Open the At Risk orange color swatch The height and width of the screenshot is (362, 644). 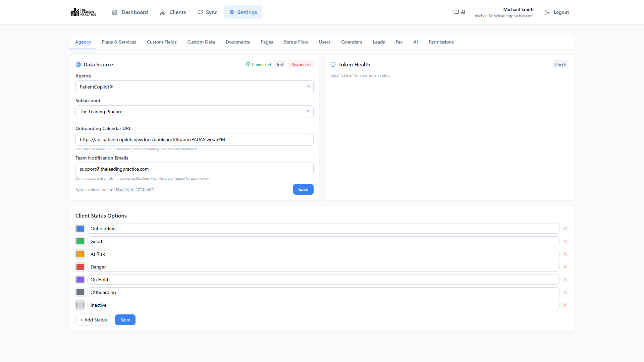80,254
